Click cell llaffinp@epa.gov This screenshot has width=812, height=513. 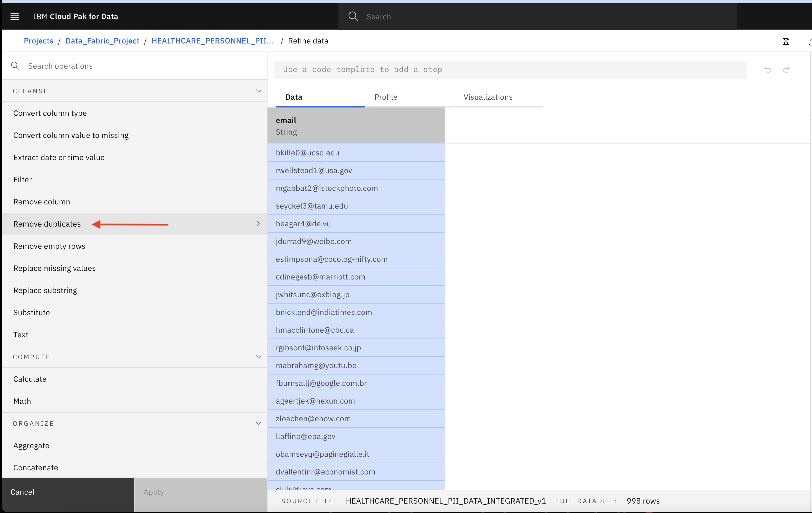(x=356, y=437)
